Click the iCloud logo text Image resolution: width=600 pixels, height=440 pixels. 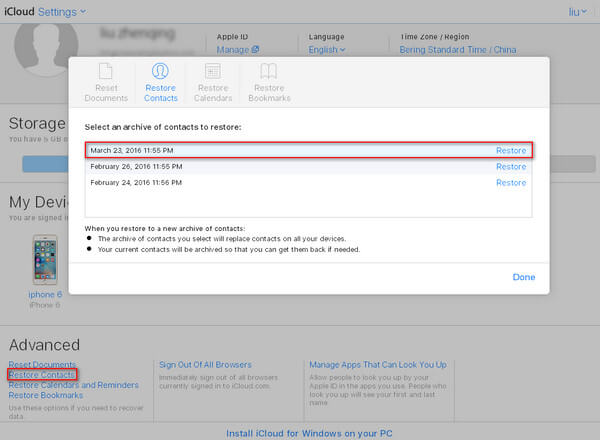coord(19,11)
